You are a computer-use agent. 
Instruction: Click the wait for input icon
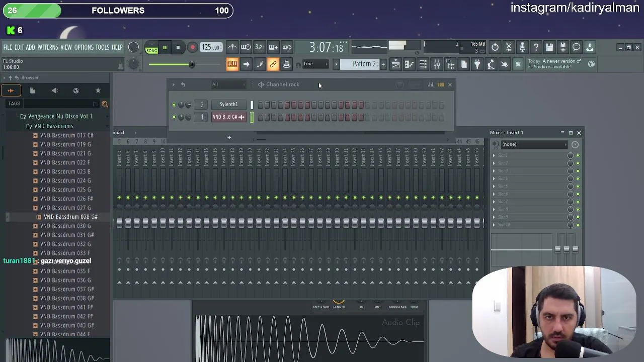click(246, 47)
